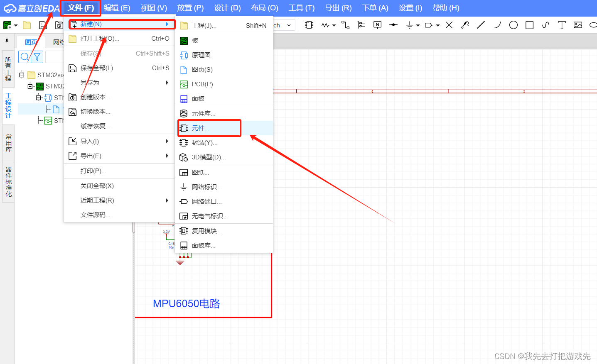Image resolution: width=597 pixels, height=364 pixels.
Task: Expand the 新建(N) submenu
Action: point(120,24)
